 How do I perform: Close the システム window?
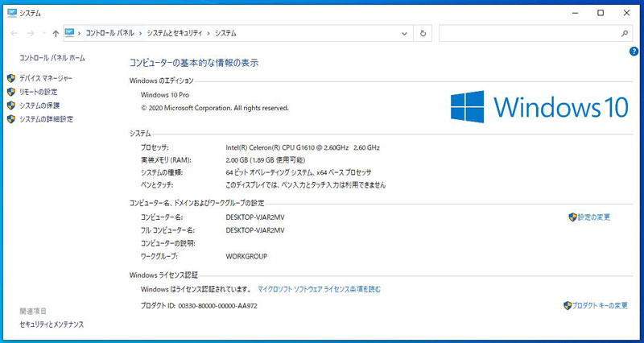(626, 13)
